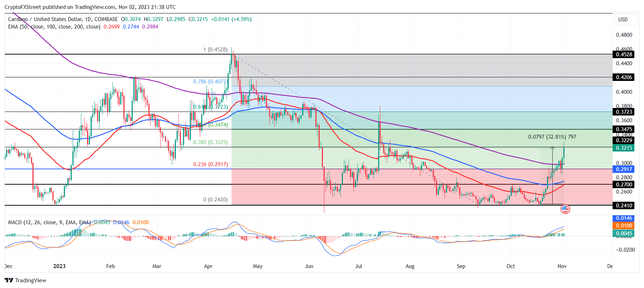Click the Jun label on time axis
This screenshot has width=644, height=288.
(309, 266)
